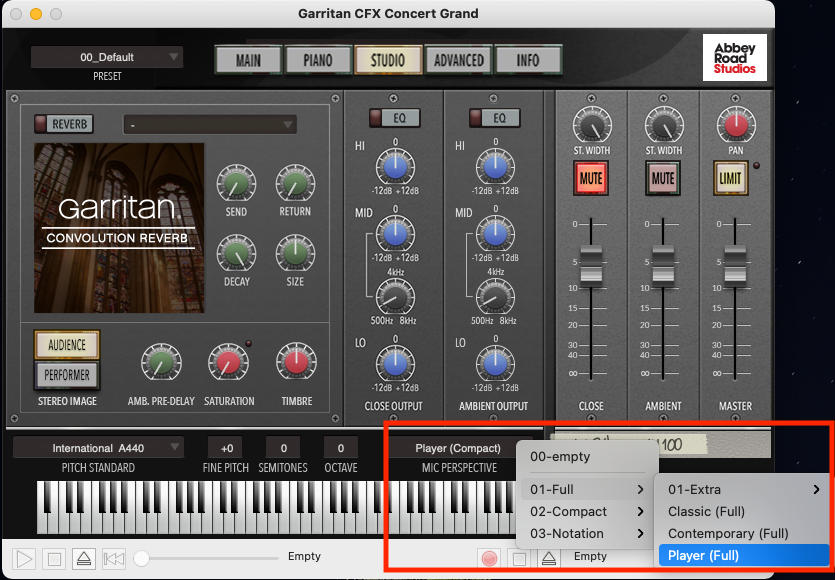Select the AUDIENCE stereo image button
The height and width of the screenshot is (580, 835).
point(67,345)
